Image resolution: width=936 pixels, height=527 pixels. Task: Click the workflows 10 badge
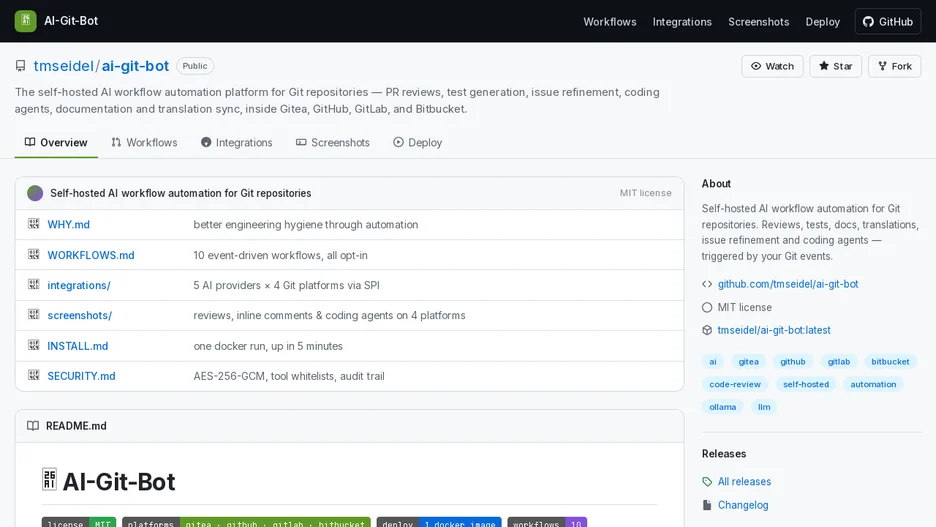pos(547,523)
